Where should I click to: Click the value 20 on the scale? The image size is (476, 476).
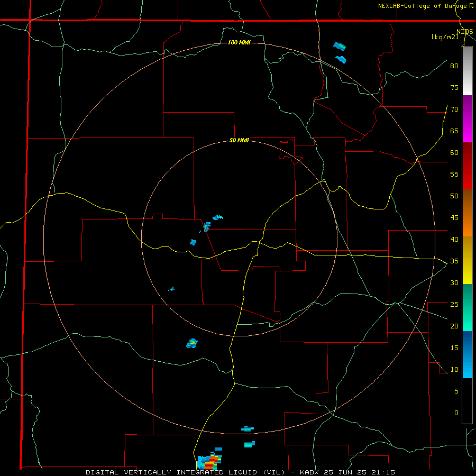click(454, 326)
